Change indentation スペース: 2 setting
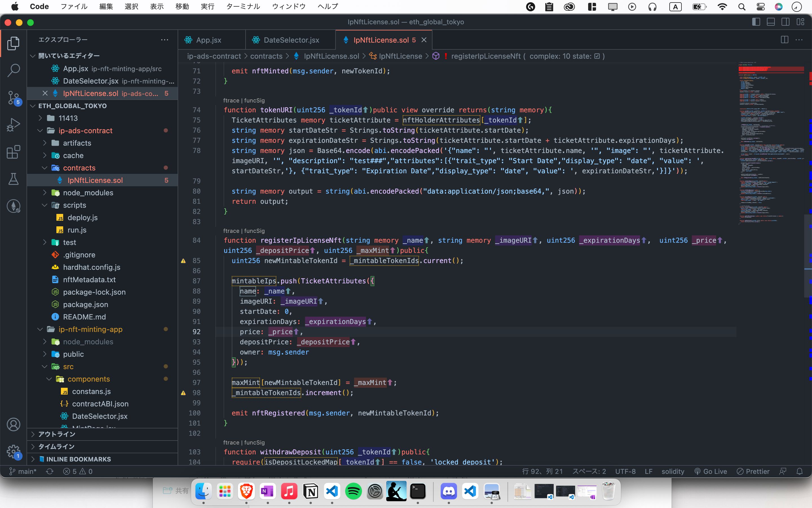812x508 pixels. point(589,471)
